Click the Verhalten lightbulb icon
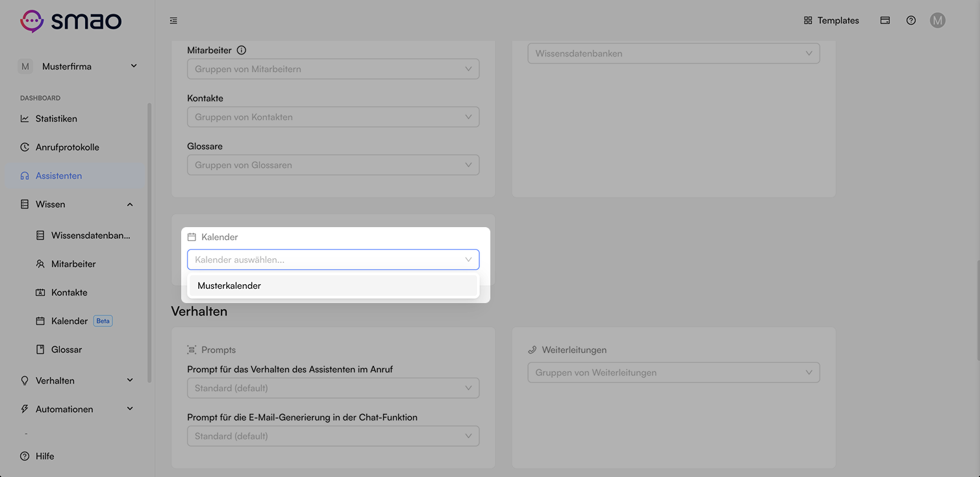The width and height of the screenshot is (980, 477). coord(25,381)
